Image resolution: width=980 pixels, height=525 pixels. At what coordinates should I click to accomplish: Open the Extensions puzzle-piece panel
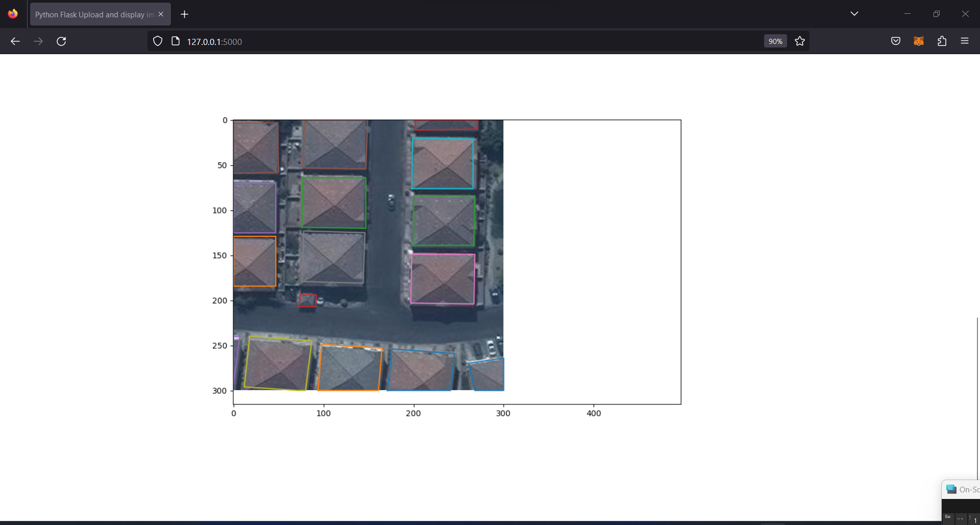pyautogui.click(x=942, y=41)
